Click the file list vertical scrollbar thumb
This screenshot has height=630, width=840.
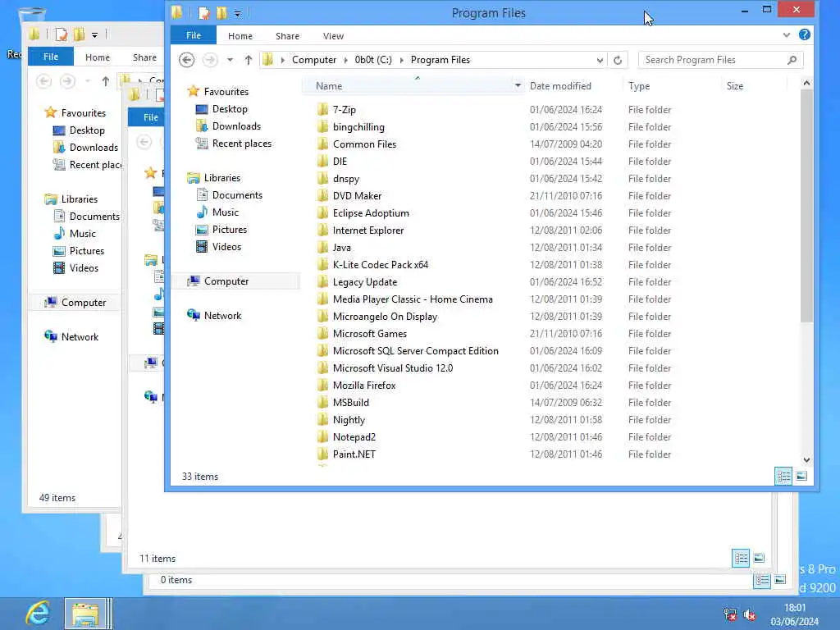coord(806,206)
